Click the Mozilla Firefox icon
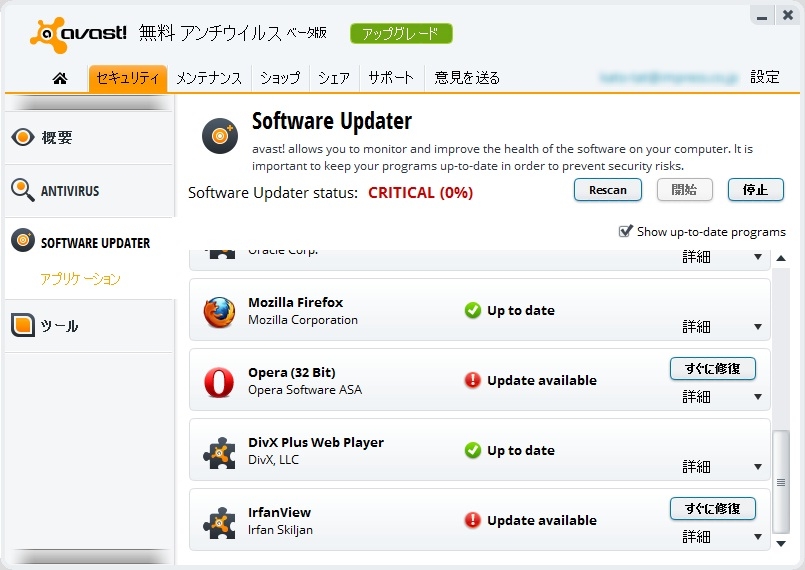The width and height of the screenshot is (805, 570). click(219, 312)
